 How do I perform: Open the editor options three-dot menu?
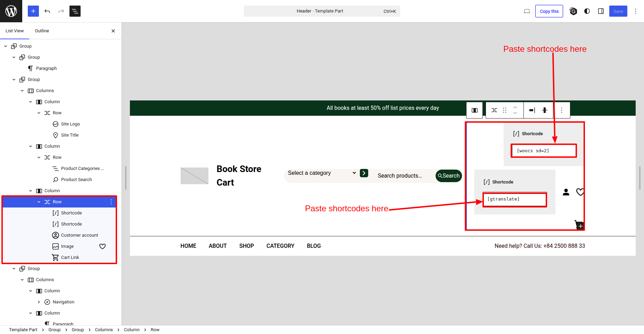tap(636, 11)
